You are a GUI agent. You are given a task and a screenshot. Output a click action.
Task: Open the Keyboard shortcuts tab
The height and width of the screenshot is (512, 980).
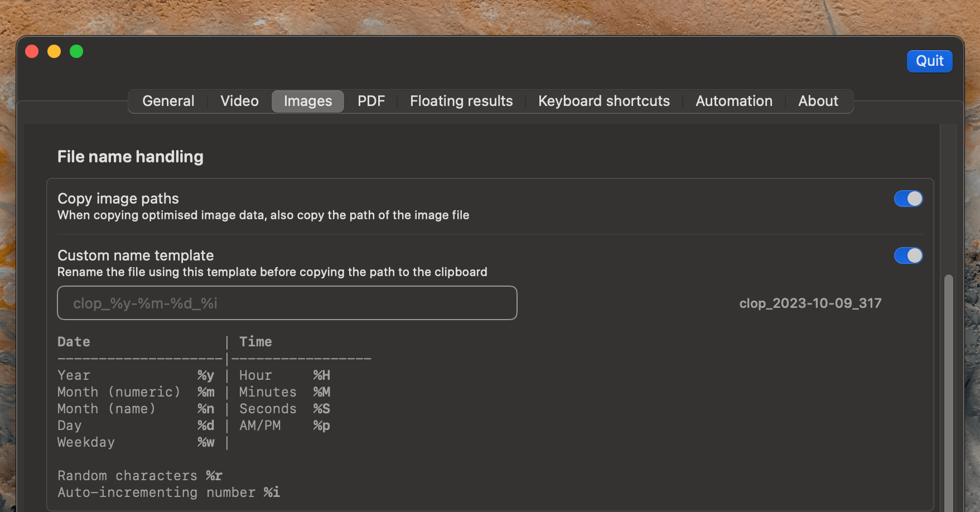point(604,101)
